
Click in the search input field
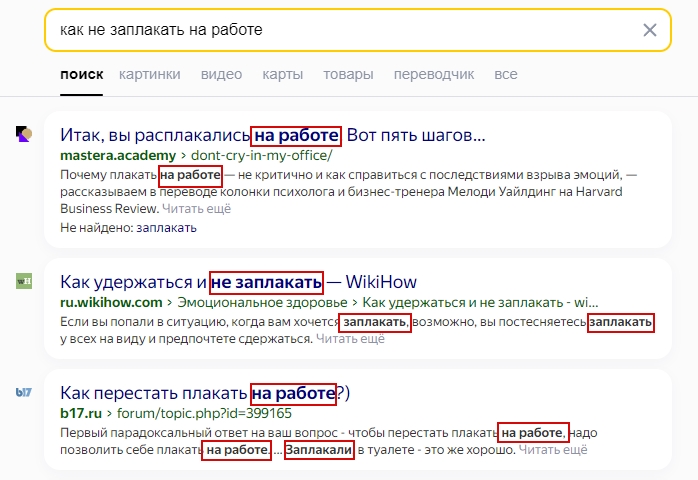[x=340, y=30]
